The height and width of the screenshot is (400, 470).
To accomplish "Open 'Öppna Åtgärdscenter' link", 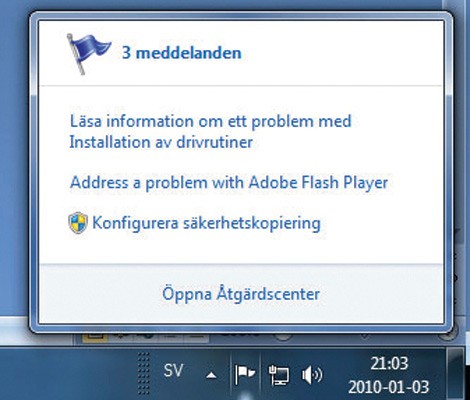I will click(241, 294).
